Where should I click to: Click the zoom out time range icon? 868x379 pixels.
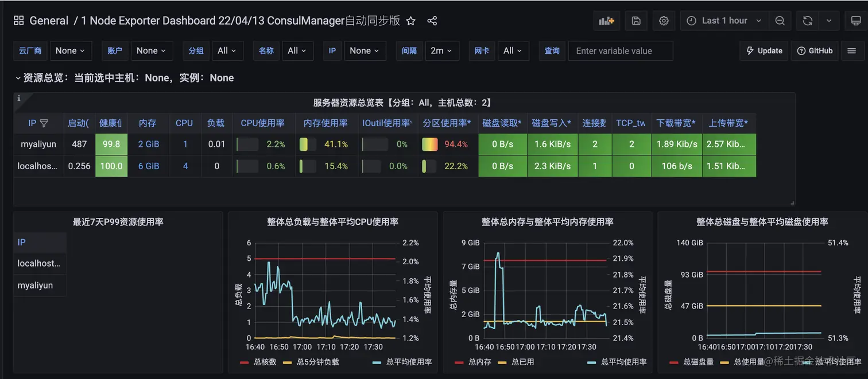[x=780, y=20]
